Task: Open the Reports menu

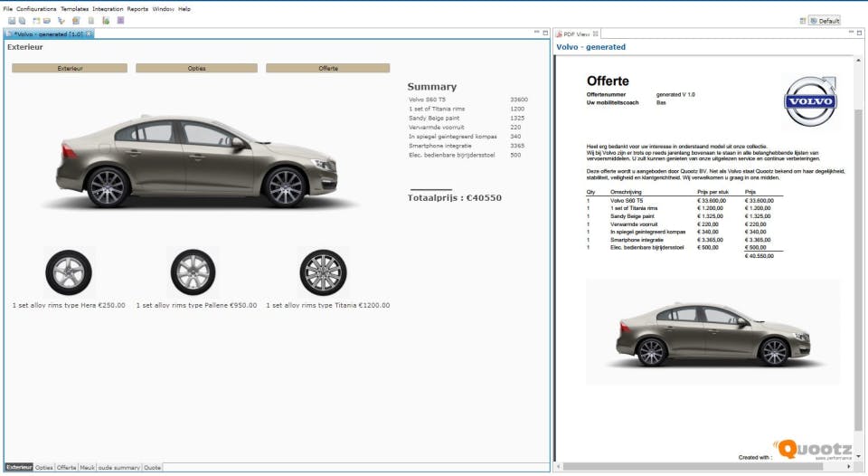Action: (x=137, y=8)
